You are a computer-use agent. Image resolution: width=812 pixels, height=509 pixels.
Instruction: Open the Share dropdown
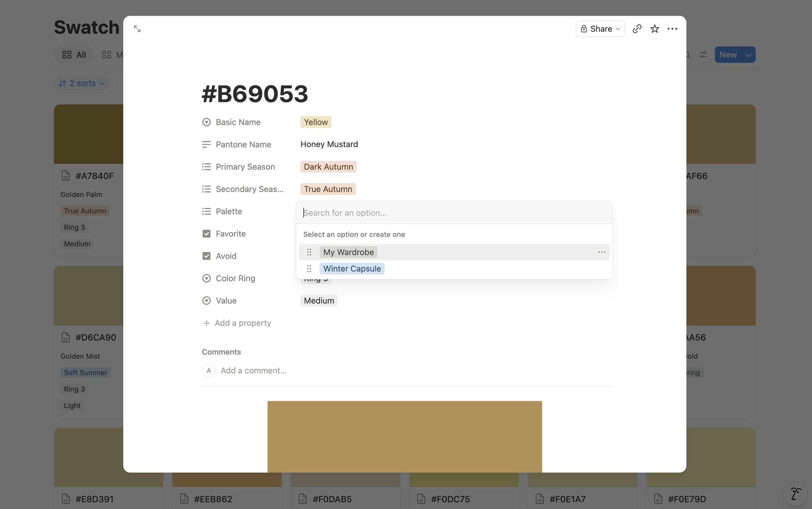tap(601, 29)
